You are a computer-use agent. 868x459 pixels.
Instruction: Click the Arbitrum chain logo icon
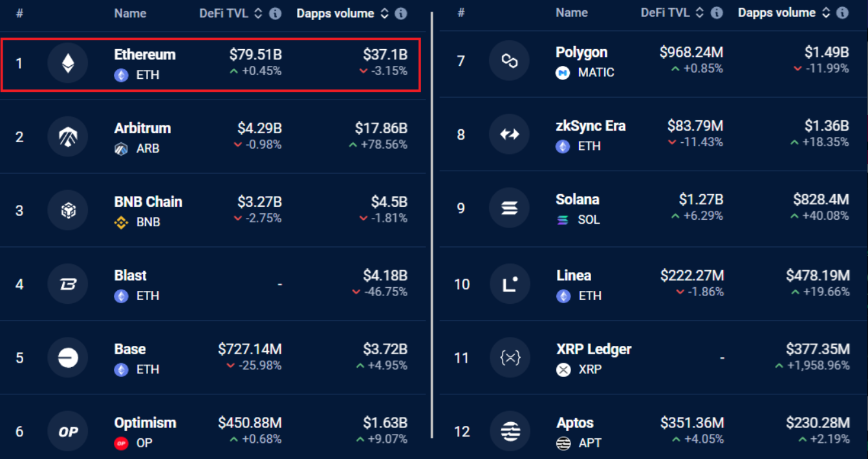point(68,137)
